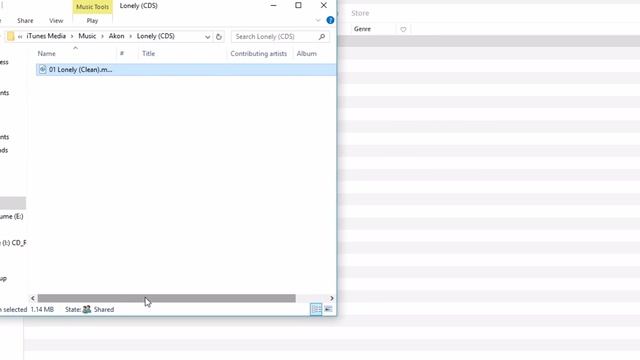Sort by Genre column in iTunes
Viewport: 640px width, 360px height.
pyautogui.click(x=362, y=29)
